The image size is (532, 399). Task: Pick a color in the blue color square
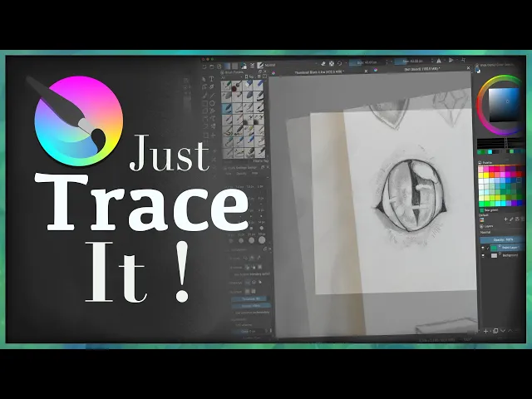504,106
